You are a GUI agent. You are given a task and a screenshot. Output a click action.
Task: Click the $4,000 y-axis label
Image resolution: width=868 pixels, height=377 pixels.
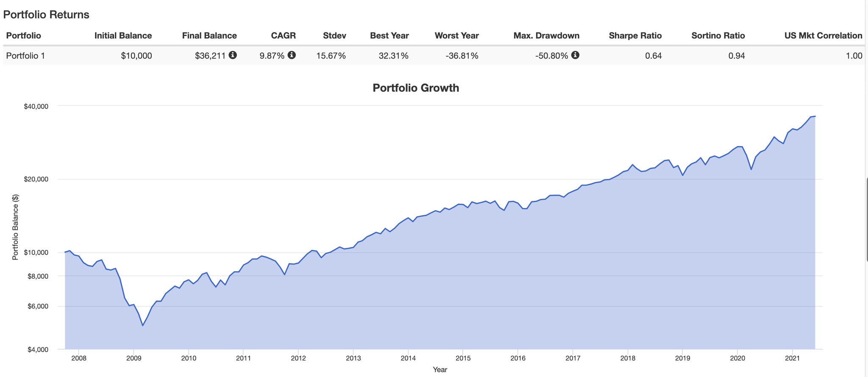point(38,350)
